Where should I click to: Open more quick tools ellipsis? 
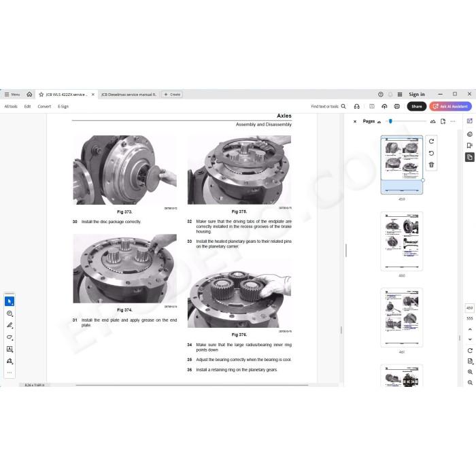click(x=10, y=373)
